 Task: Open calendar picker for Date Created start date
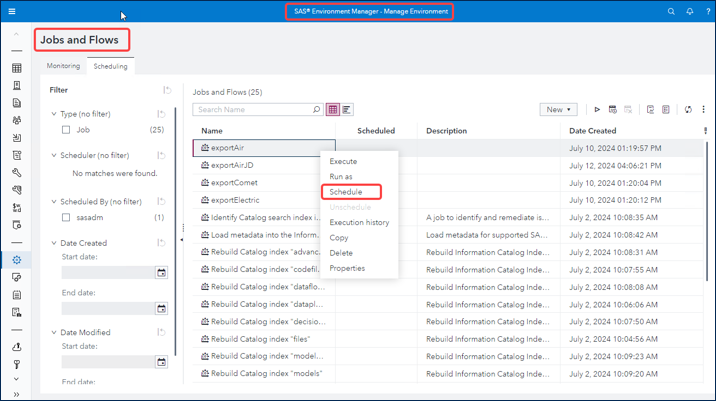click(x=161, y=273)
